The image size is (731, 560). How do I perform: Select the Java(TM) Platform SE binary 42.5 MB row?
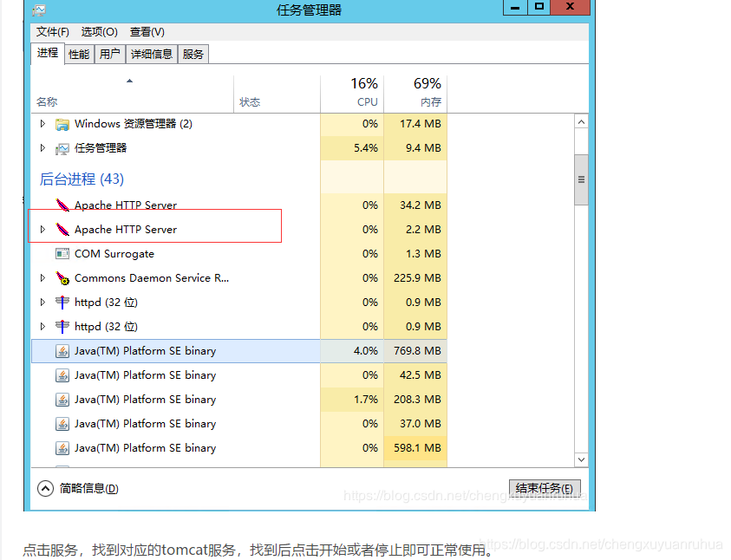coord(239,375)
